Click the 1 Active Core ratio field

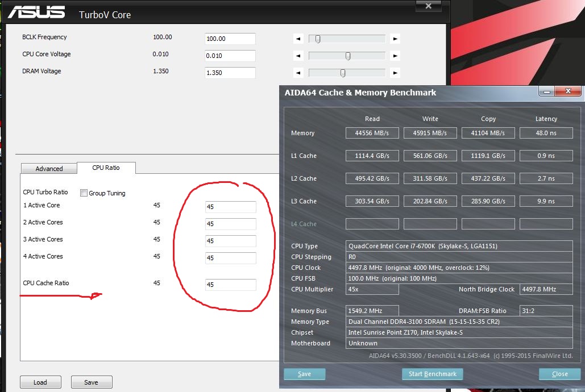click(x=231, y=207)
